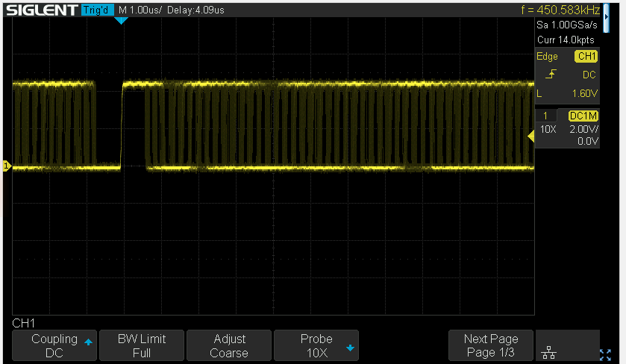Click the 10X probe label in channel box
Screen dimensions: 626x364
[548, 129]
